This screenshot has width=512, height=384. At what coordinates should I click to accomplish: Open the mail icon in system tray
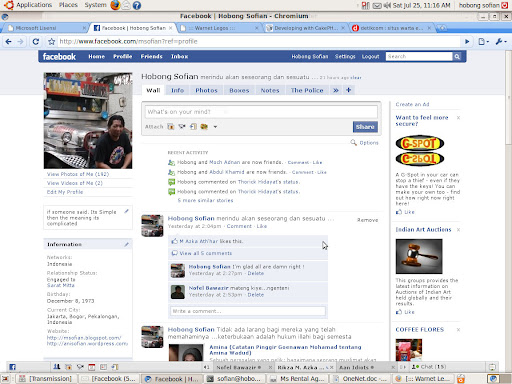377,5
